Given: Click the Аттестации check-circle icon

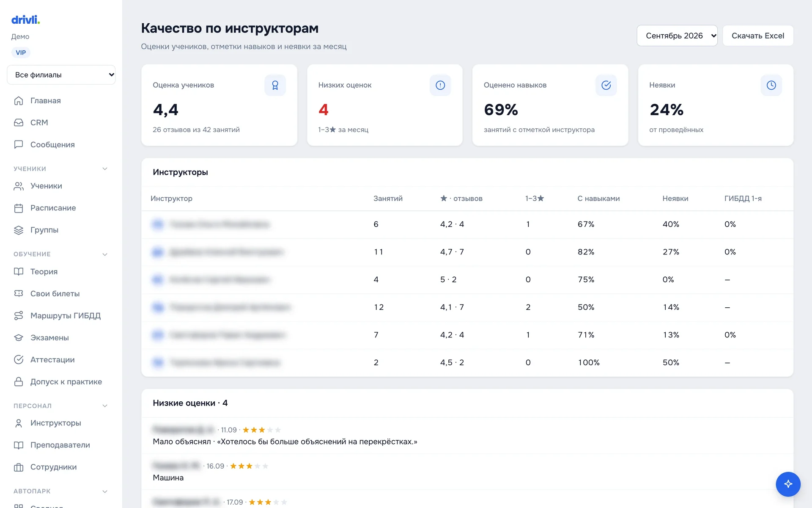Looking at the screenshot, I should (19, 360).
